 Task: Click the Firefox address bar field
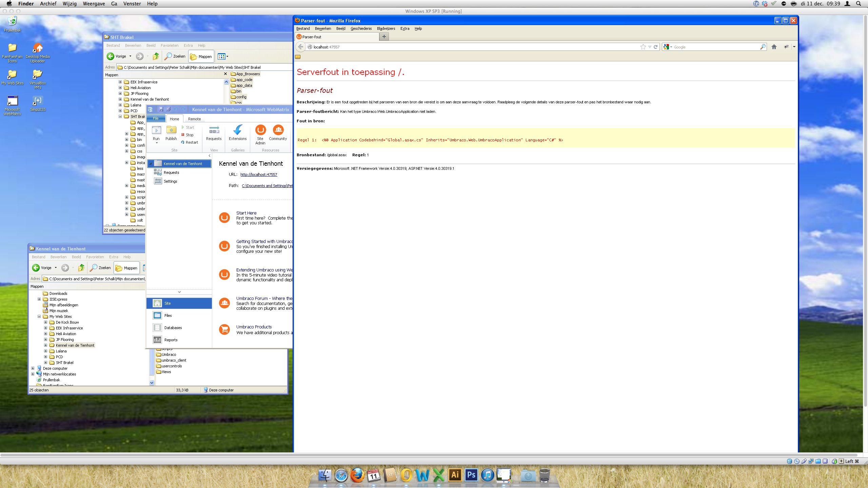pyautogui.click(x=475, y=47)
